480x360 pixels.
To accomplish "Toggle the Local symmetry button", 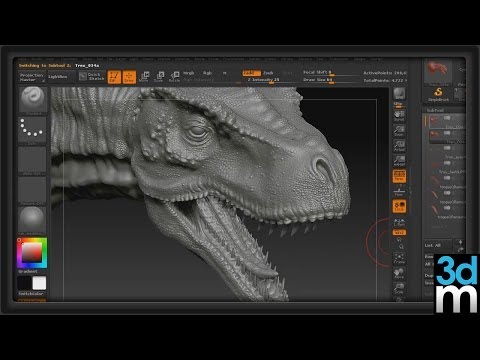I will 399,206.
